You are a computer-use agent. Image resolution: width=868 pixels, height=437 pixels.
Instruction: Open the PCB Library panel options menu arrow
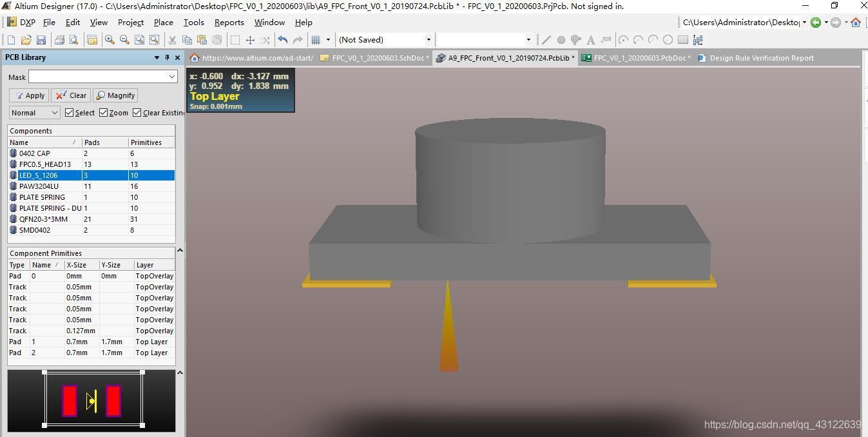[157, 57]
